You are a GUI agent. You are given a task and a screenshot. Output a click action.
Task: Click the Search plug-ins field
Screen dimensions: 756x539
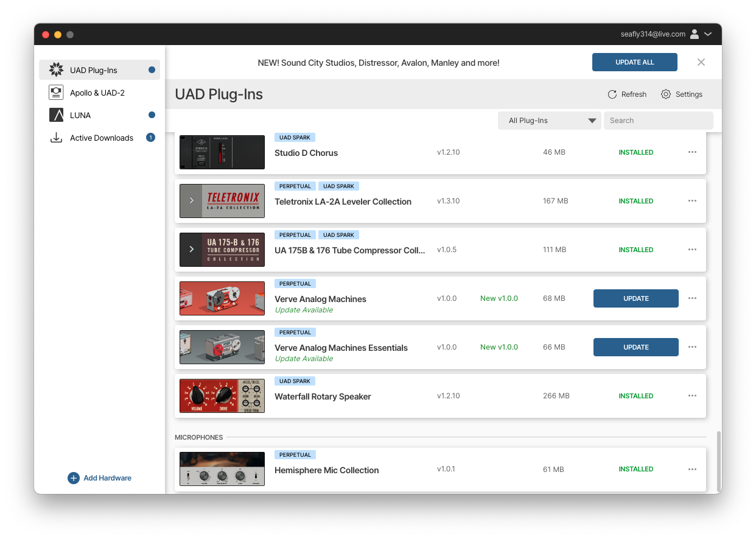click(x=658, y=121)
